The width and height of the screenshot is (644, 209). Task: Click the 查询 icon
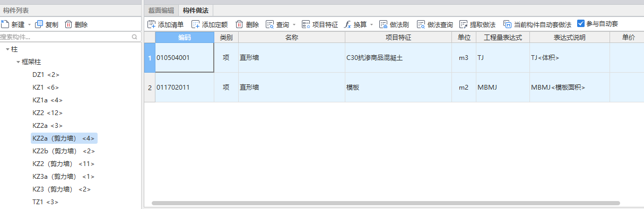[x=270, y=24]
